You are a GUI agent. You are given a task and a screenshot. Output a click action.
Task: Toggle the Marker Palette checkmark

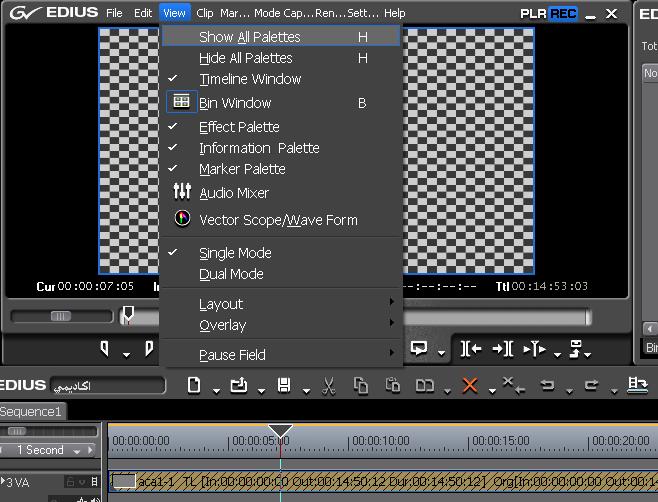tap(242, 169)
